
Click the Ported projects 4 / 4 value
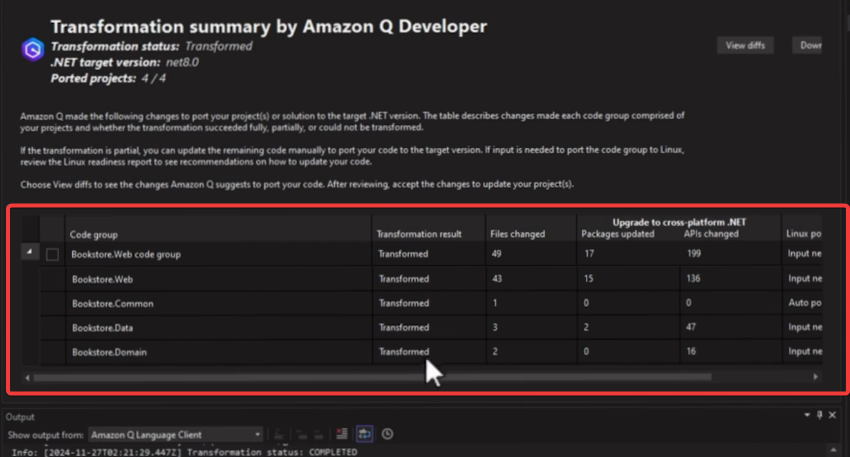coord(153,79)
